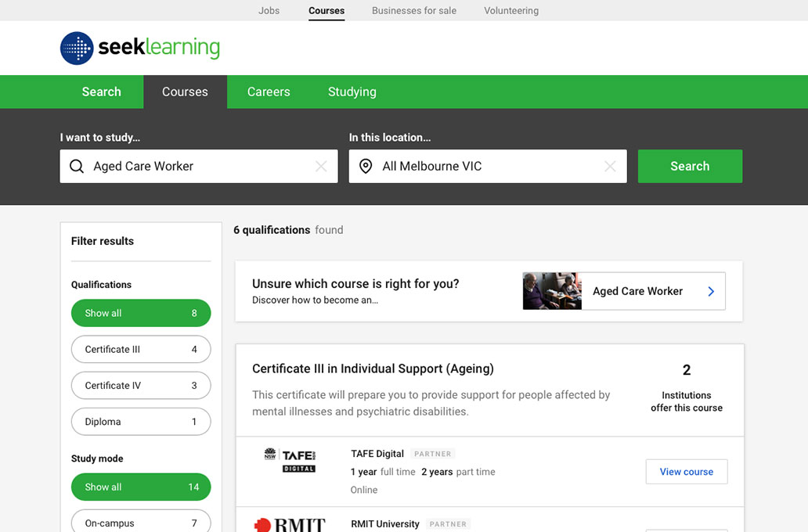This screenshot has width=808, height=532.
Task: Click the I want to study input field
Action: [x=199, y=166]
